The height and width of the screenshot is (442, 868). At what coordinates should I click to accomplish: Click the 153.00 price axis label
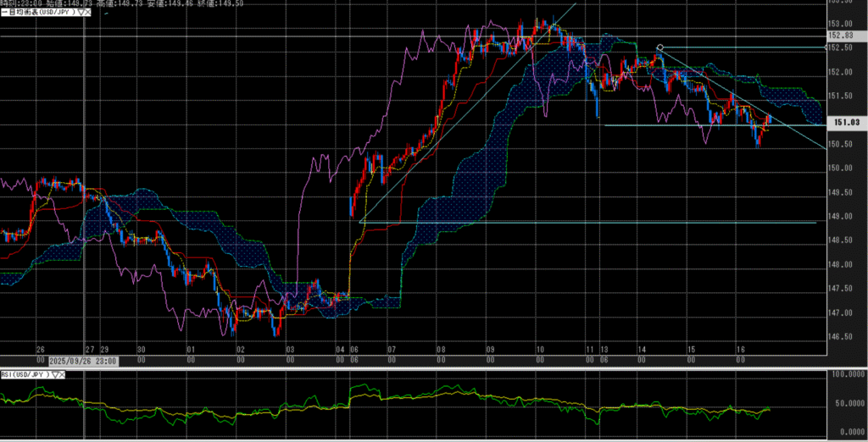click(839, 23)
